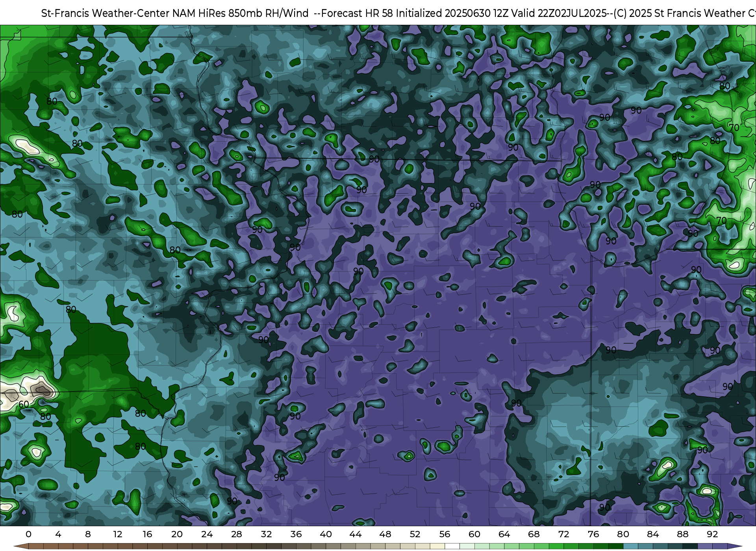Click the '52' label on the color scale
The height and width of the screenshot is (551, 756).
[x=415, y=534]
